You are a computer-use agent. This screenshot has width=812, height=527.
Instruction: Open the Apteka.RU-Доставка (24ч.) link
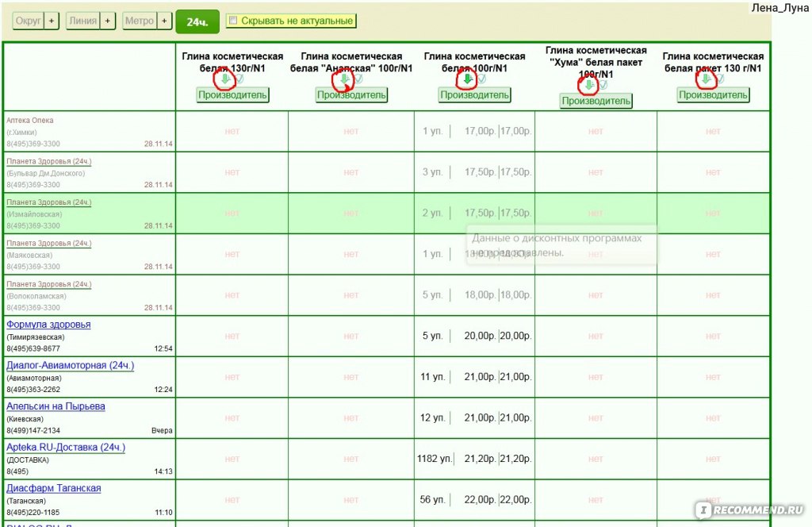tap(66, 447)
